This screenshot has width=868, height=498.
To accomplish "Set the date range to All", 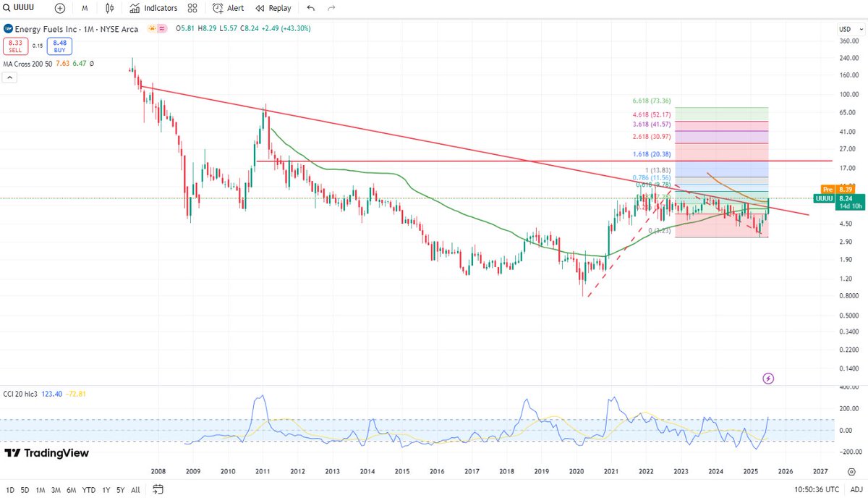I will point(135,490).
